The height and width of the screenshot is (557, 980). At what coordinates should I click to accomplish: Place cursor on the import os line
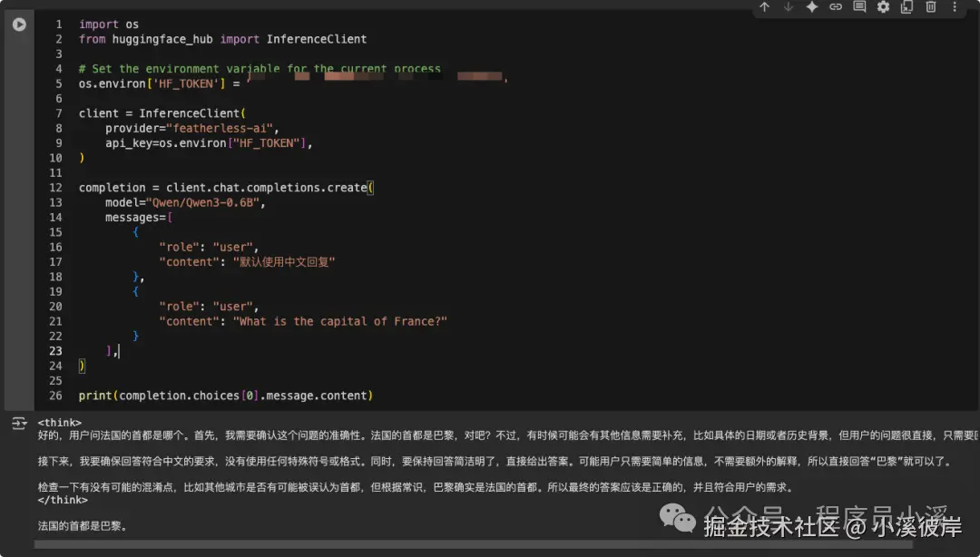[109, 24]
